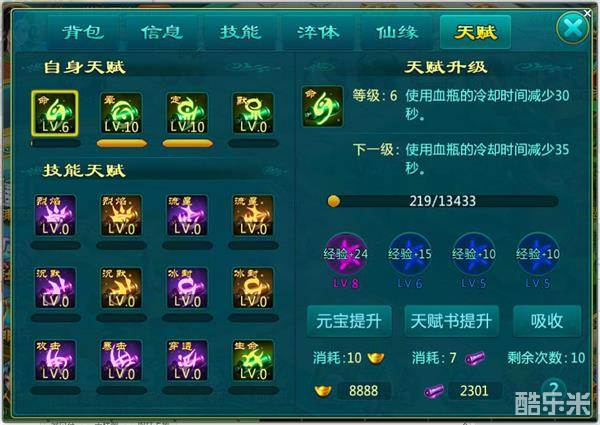
Task: Switch to the 技能 tab
Action: [241, 33]
